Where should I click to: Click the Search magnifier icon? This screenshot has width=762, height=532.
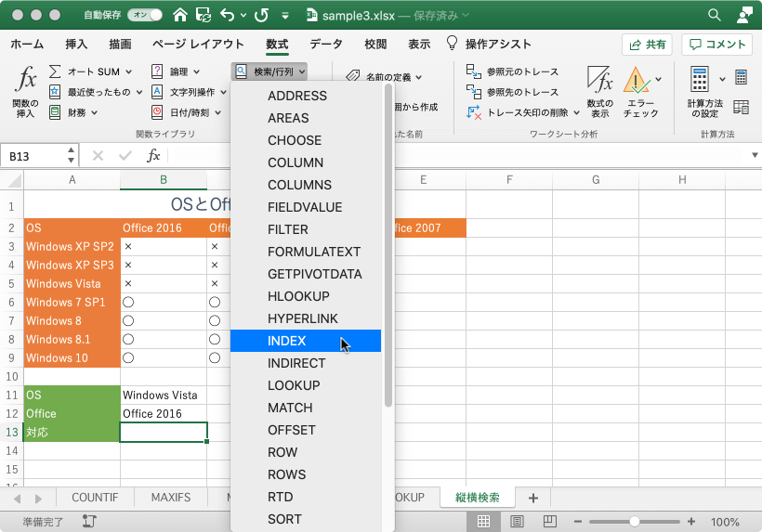click(714, 15)
